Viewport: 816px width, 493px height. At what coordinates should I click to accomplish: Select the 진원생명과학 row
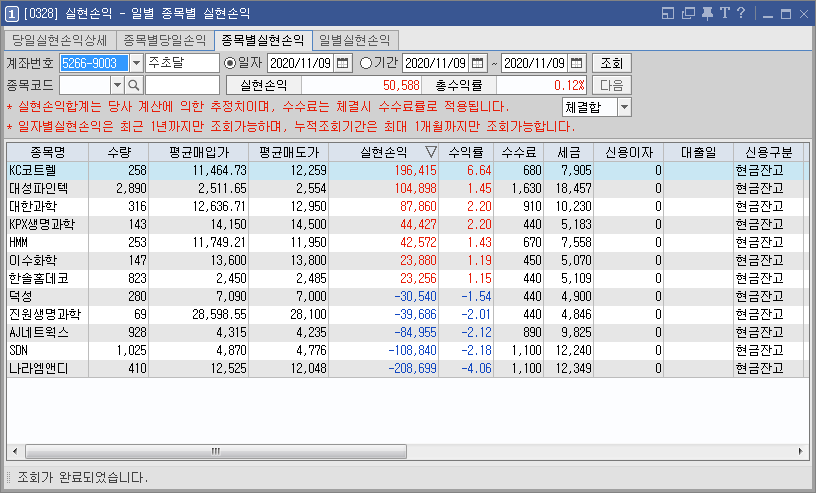pos(408,314)
